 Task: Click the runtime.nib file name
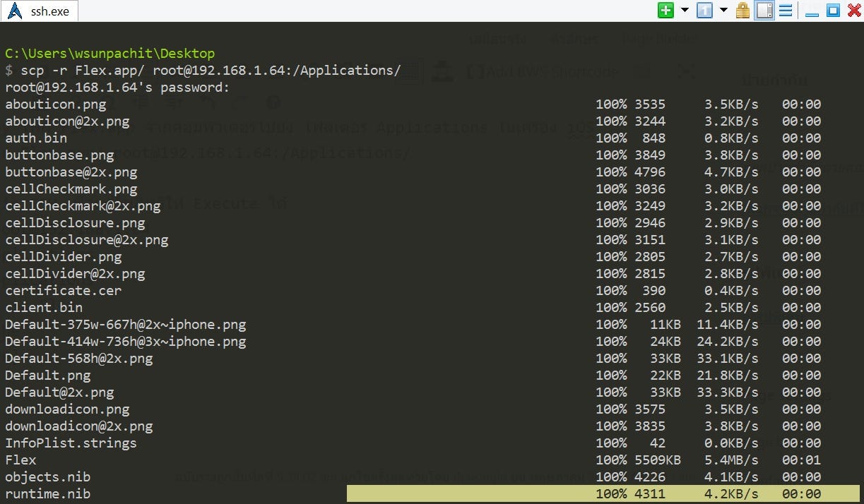[48, 494]
